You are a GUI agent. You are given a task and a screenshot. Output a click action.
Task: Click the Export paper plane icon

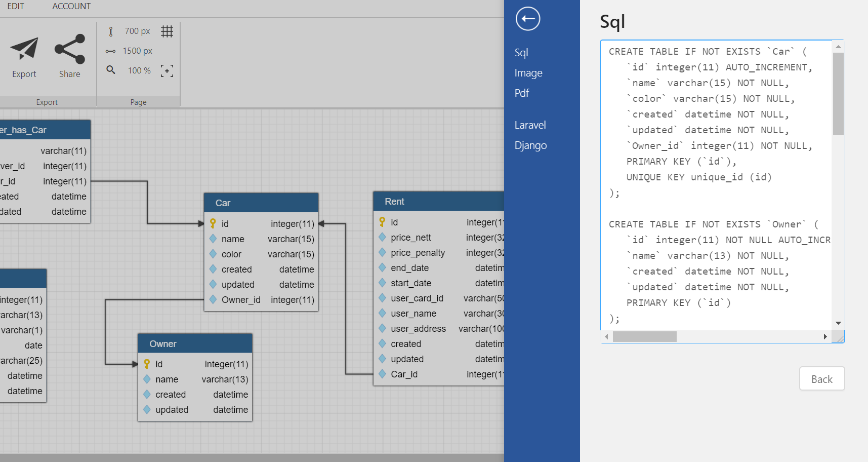[x=24, y=49]
